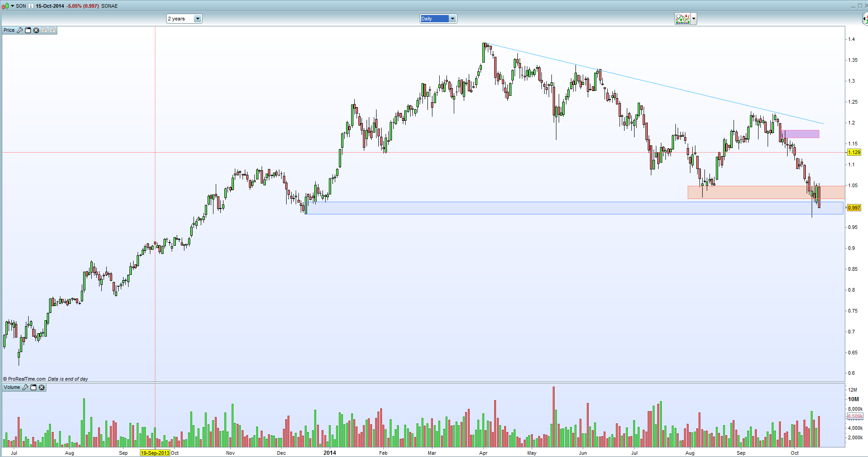Expand the arrow beside SON ticker
The height and width of the screenshot is (457, 868).
[12, 6]
